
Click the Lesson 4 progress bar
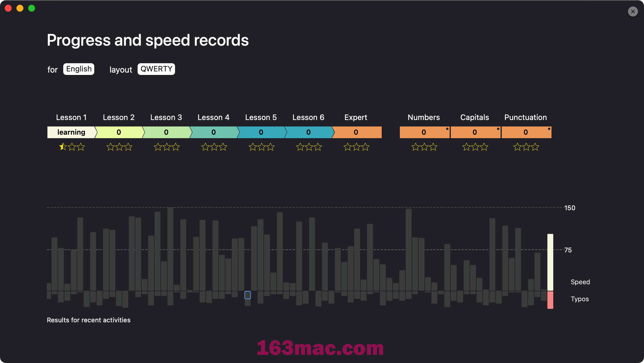click(x=214, y=132)
